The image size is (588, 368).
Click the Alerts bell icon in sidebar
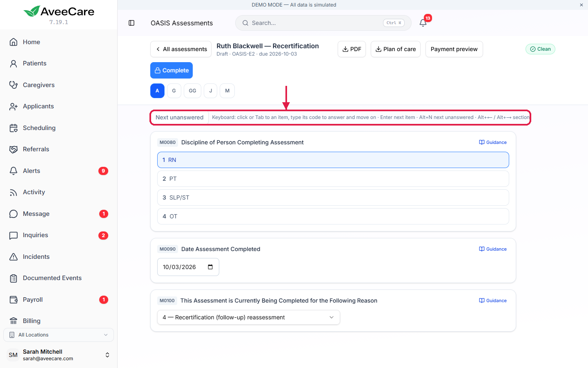[x=13, y=171]
